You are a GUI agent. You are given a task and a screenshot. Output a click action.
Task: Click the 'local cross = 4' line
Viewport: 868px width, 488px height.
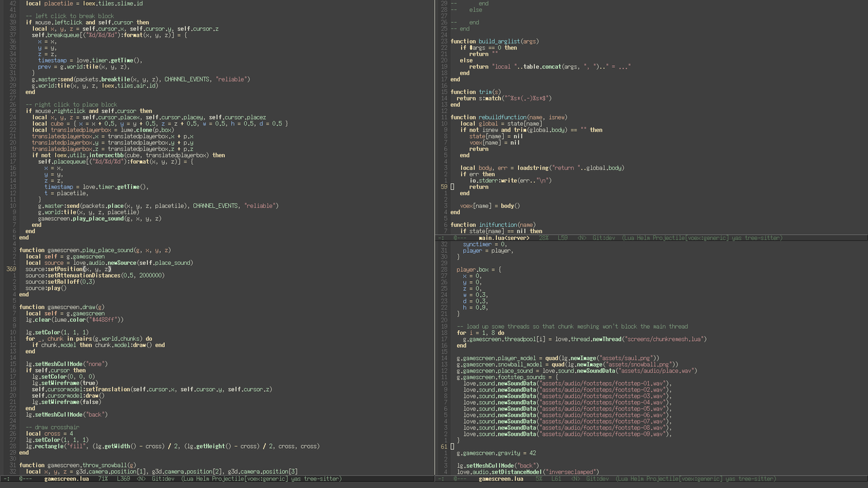[50, 434]
